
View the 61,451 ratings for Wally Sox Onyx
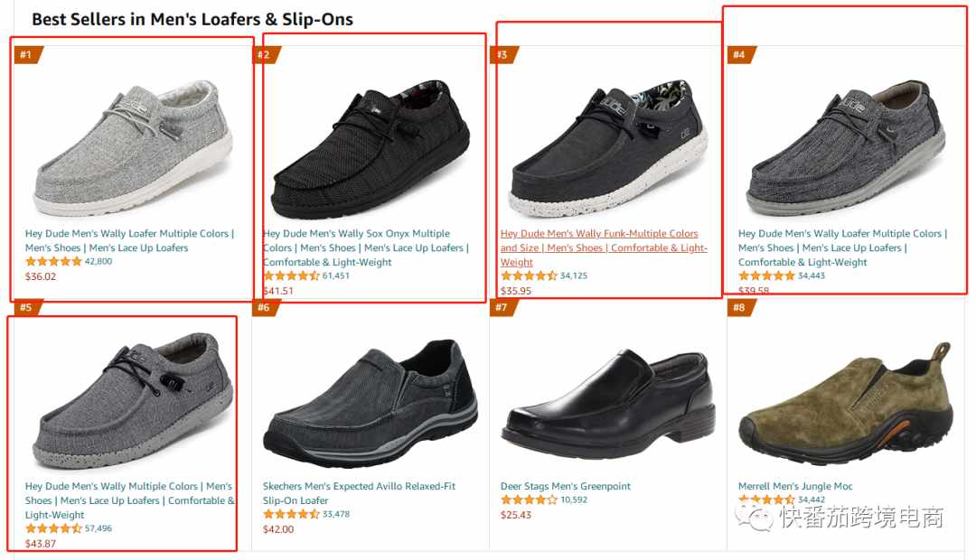coord(335,275)
